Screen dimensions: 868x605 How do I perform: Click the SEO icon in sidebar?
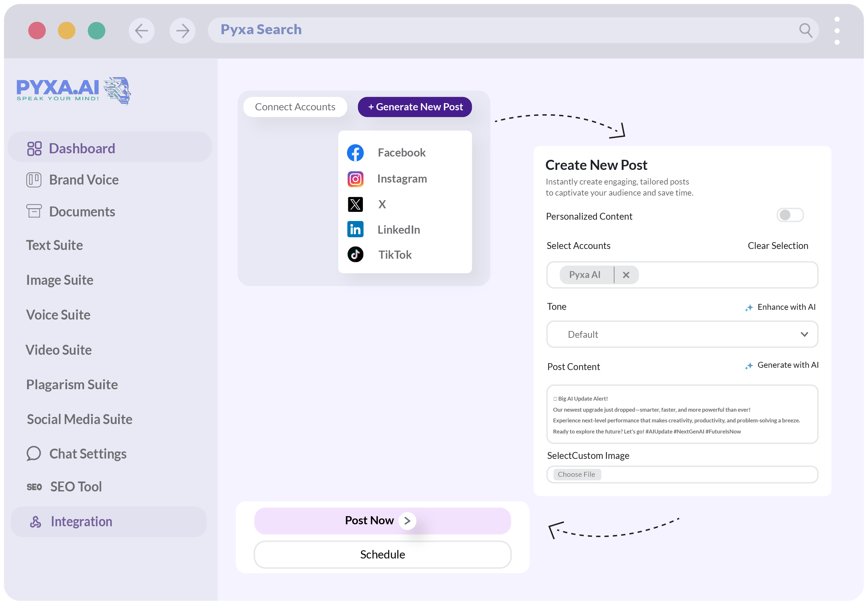click(x=34, y=487)
